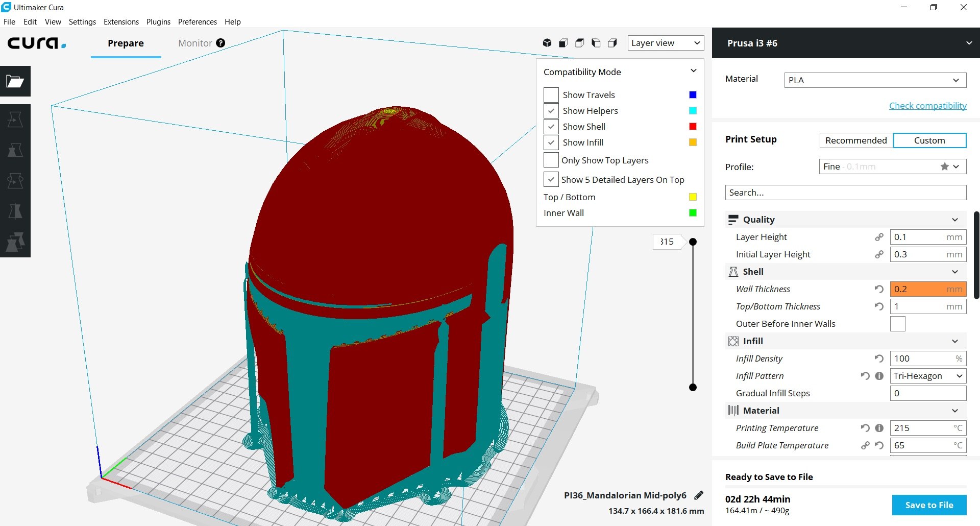980x526 pixels.
Task: Select the Scale tool in the sidebar
Action: tap(15, 150)
